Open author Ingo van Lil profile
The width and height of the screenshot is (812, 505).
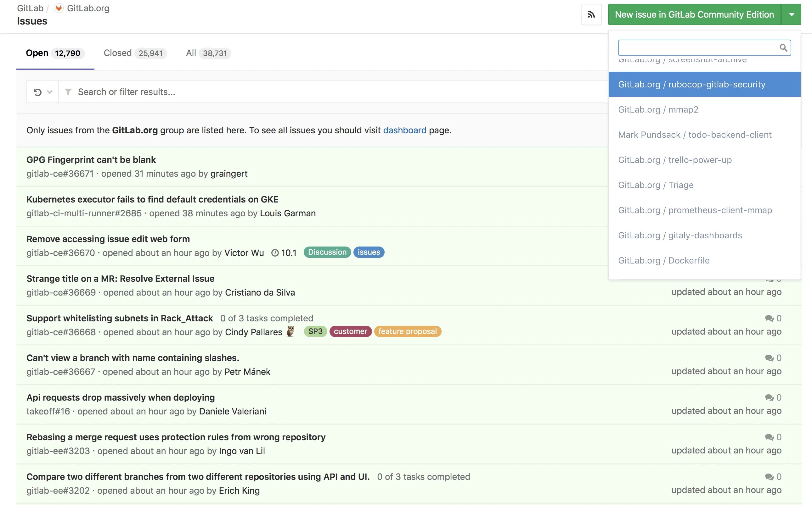point(242,451)
